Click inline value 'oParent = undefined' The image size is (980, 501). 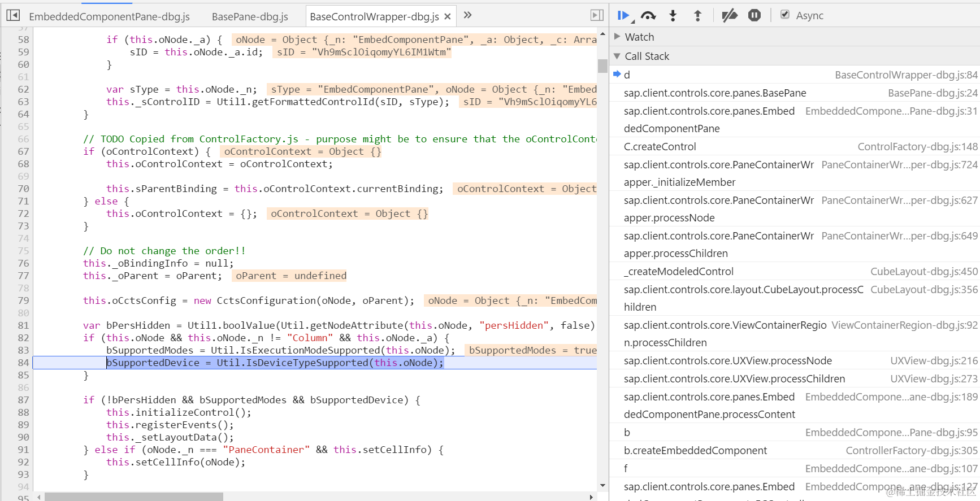[x=291, y=276]
